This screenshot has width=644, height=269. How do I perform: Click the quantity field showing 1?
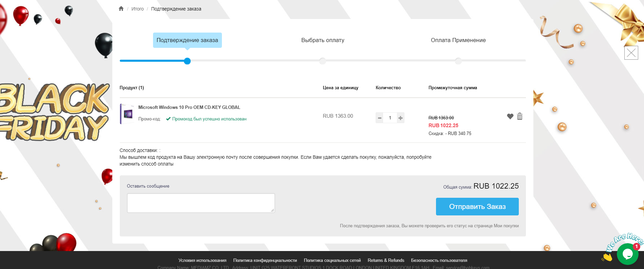(390, 118)
